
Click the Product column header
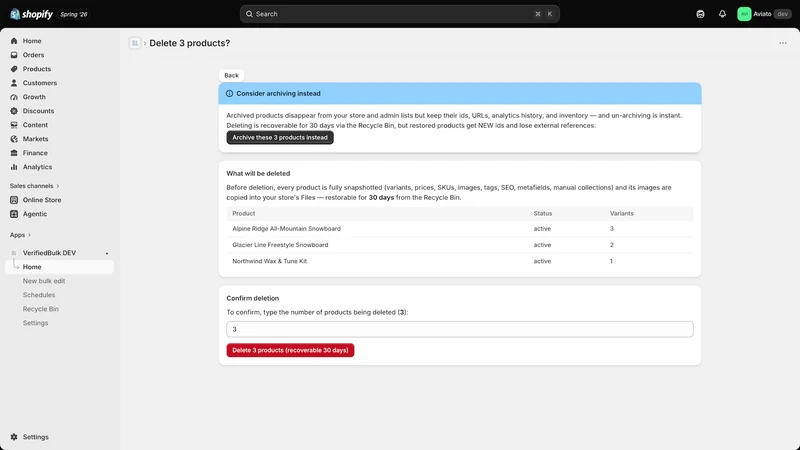pyautogui.click(x=243, y=213)
